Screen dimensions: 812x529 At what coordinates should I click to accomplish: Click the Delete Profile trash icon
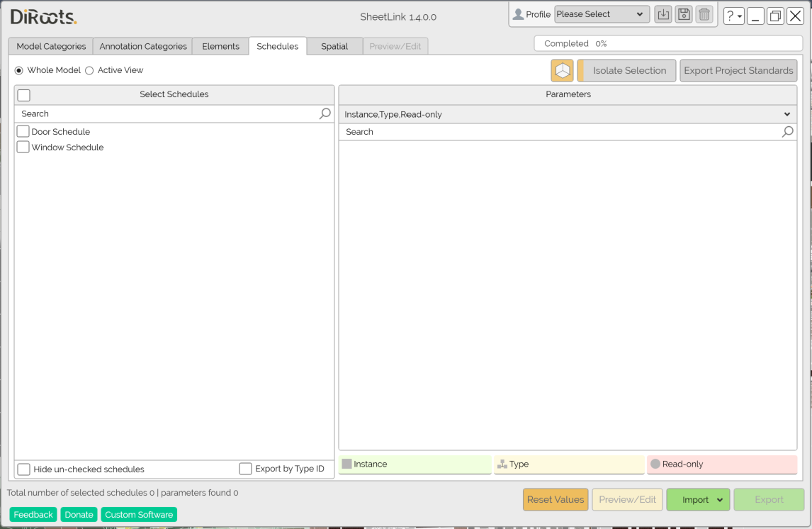click(x=704, y=13)
